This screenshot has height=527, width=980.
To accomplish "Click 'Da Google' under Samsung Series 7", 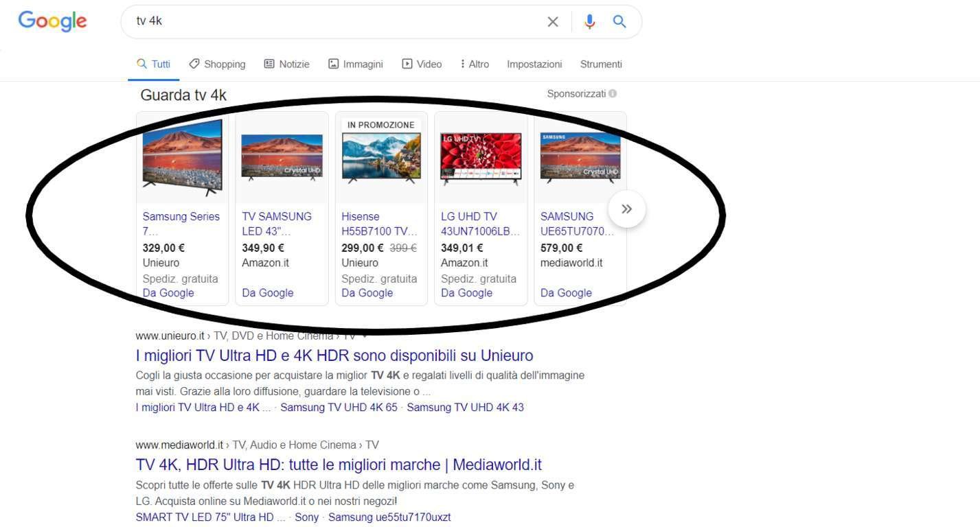I will (168, 293).
